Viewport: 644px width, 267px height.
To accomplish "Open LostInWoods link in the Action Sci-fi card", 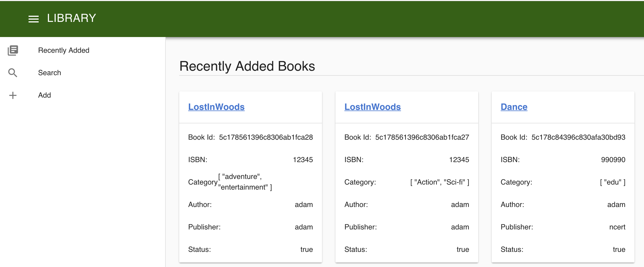I will [372, 107].
